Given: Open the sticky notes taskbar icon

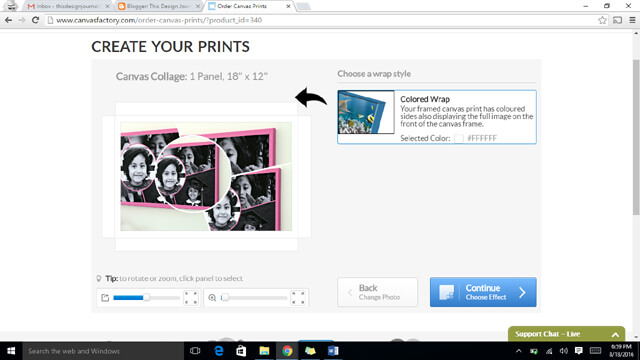Looking at the screenshot, I should [310, 351].
